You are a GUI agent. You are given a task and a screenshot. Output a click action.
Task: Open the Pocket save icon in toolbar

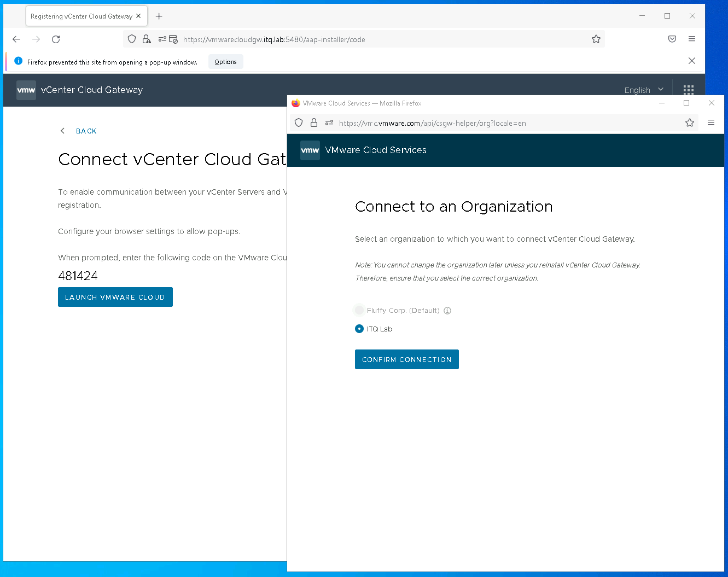pyautogui.click(x=672, y=39)
